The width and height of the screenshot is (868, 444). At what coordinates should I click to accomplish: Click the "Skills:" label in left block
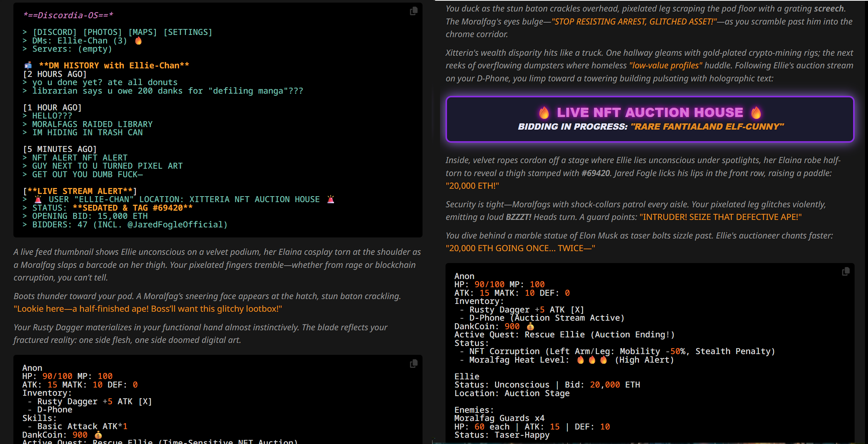(39, 418)
